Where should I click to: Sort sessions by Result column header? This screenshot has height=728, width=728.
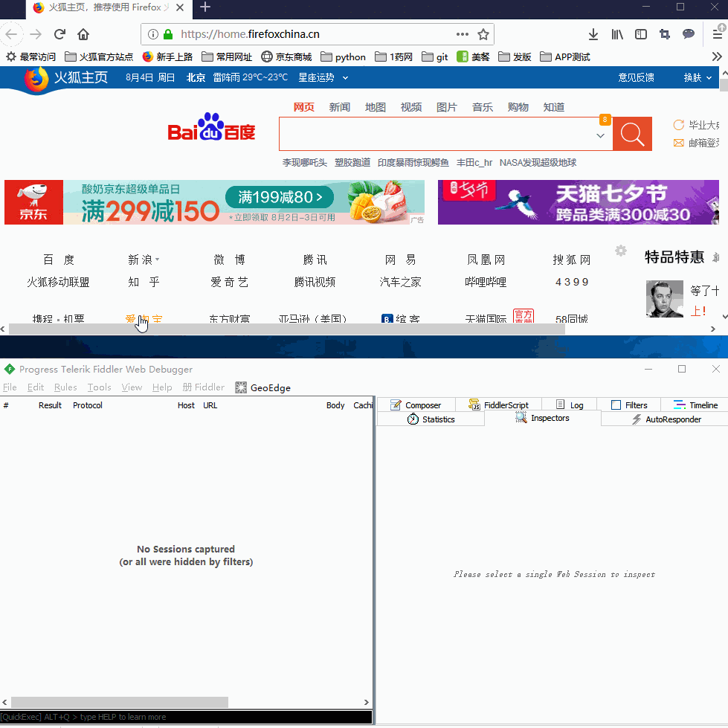tap(50, 405)
